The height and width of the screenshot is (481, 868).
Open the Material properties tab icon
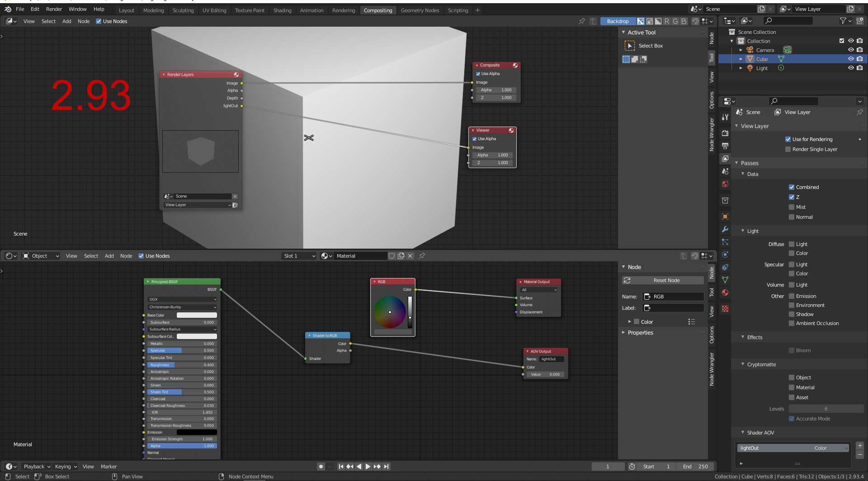click(x=725, y=292)
